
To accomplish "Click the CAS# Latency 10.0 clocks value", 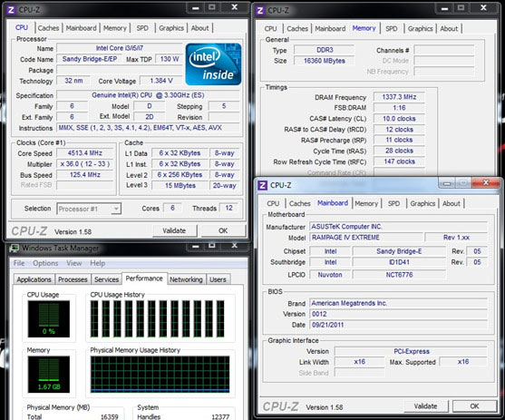I will click(x=399, y=119).
